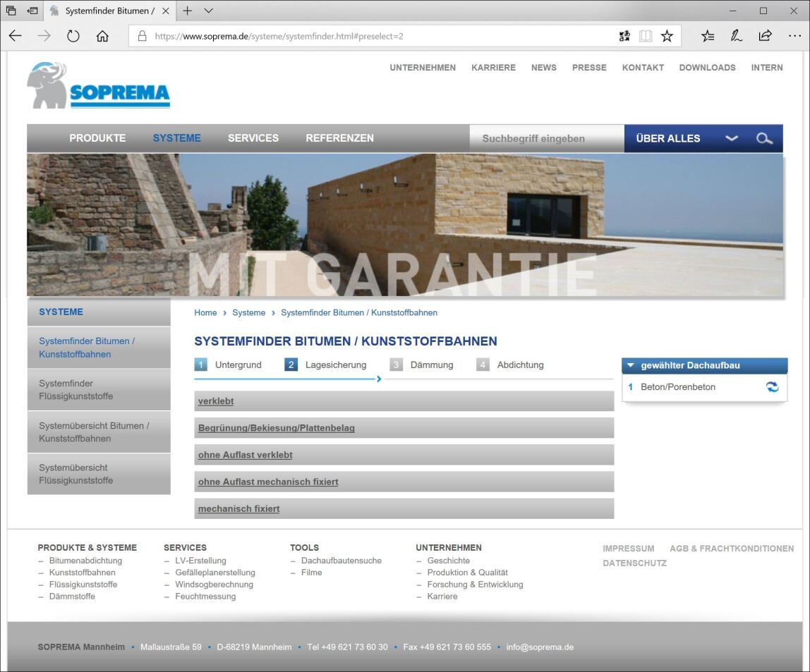Open Bitumenabdichtung footer link
The width and height of the screenshot is (810, 672).
(86, 561)
